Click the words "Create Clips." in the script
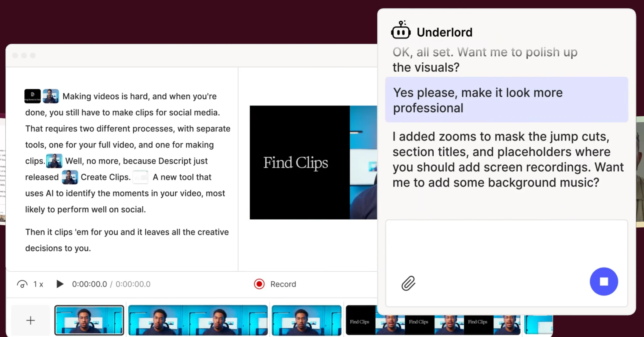This screenshot has width=644, height=337. [106, 177]
